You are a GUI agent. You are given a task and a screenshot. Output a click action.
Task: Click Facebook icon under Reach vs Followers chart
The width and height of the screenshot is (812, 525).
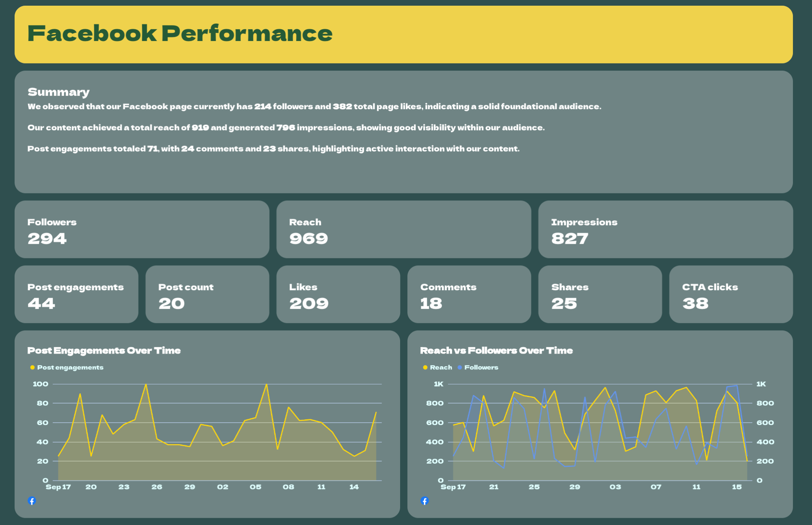coord(424,501)
